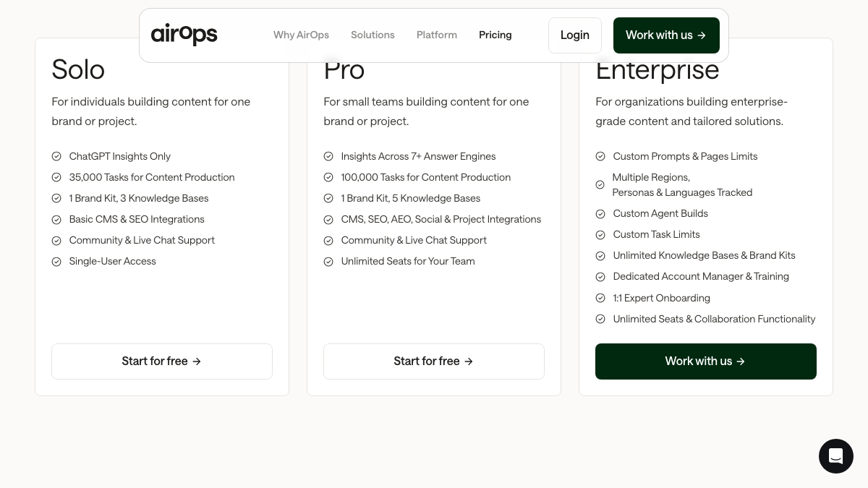The image size is (868, 488).
Task: Click 'Unlimited Seats for Your Team' text
Action: coord(408,261)
